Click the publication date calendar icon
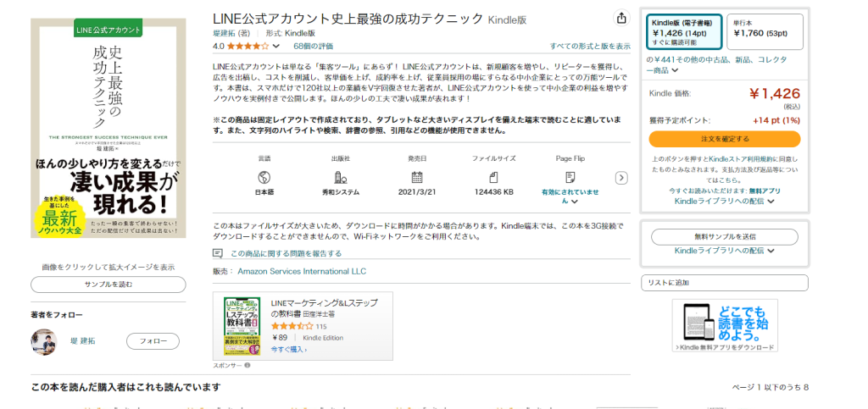 click(417, 177)
